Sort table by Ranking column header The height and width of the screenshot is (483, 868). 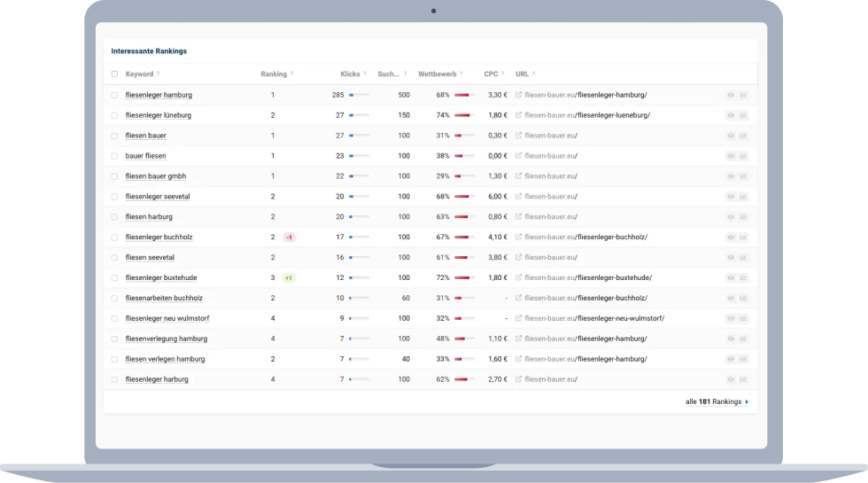click(273, 74)
